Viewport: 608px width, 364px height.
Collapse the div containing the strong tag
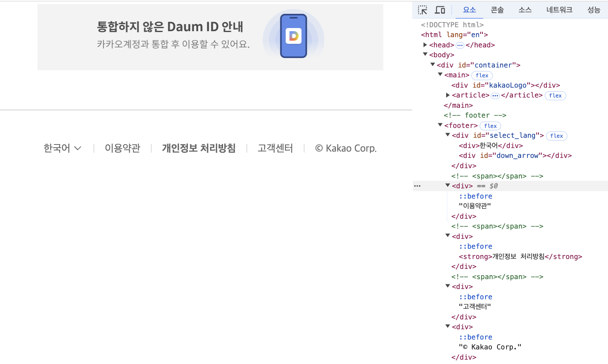coord(448,236)
